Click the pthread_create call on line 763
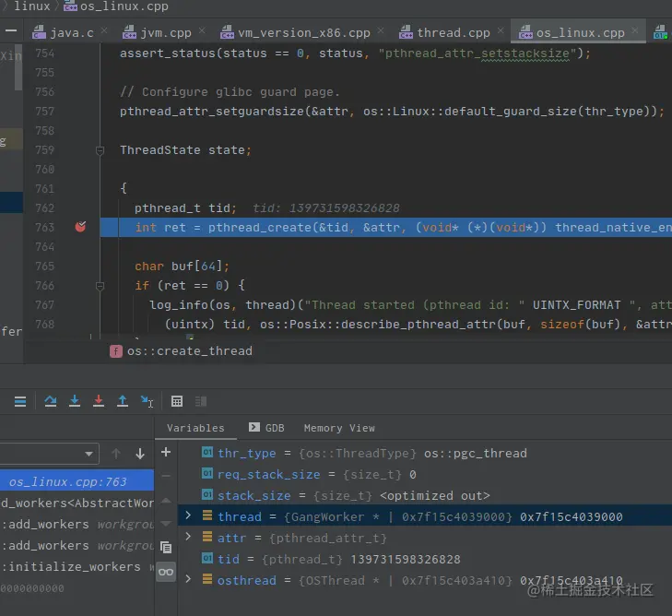Viewport: 672px width, 616px height. click(260, 227)
